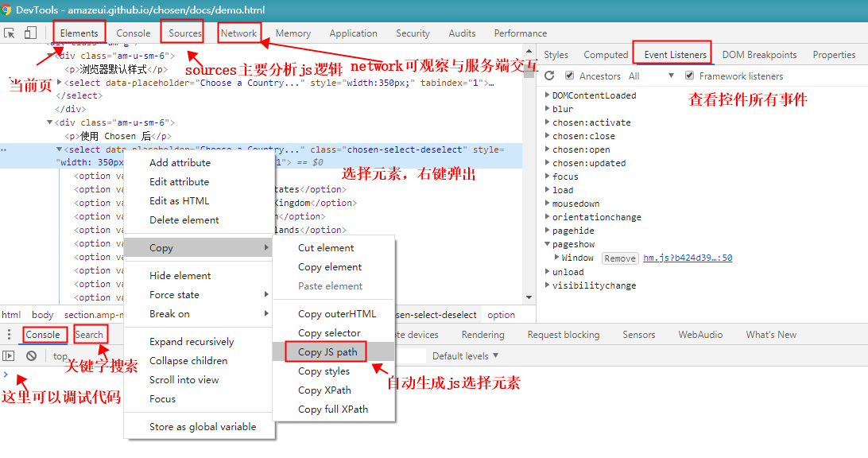
Task: Expand the mousedown event listener
Action: 548,204
